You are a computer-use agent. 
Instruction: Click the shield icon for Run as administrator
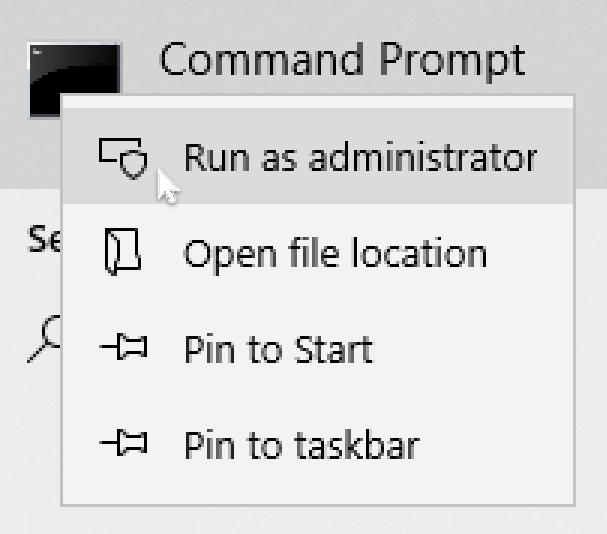[123, 157]
